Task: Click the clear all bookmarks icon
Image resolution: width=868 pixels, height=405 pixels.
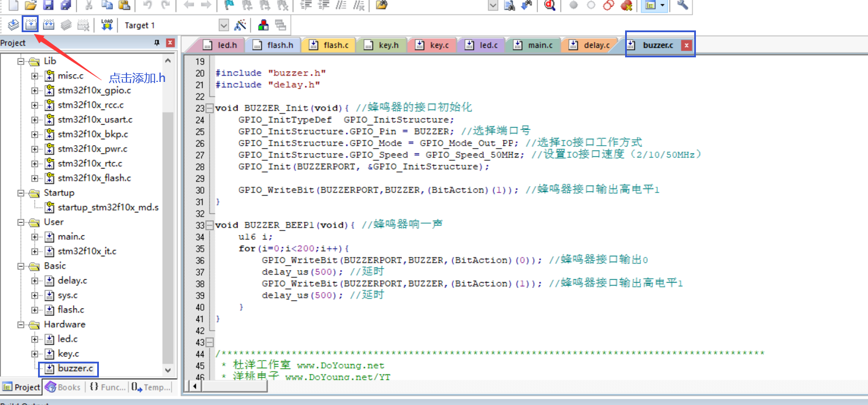Action: point(283,5)
